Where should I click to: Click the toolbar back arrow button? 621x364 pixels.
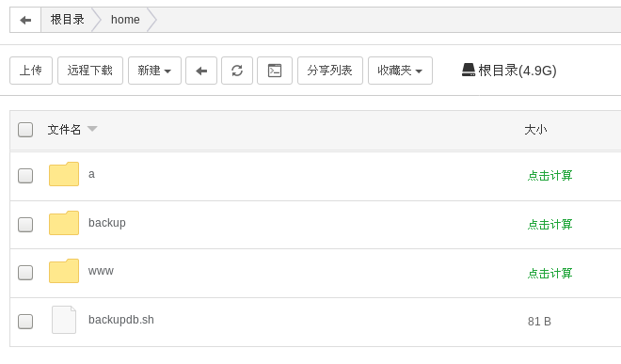click(x=201, y=71)
